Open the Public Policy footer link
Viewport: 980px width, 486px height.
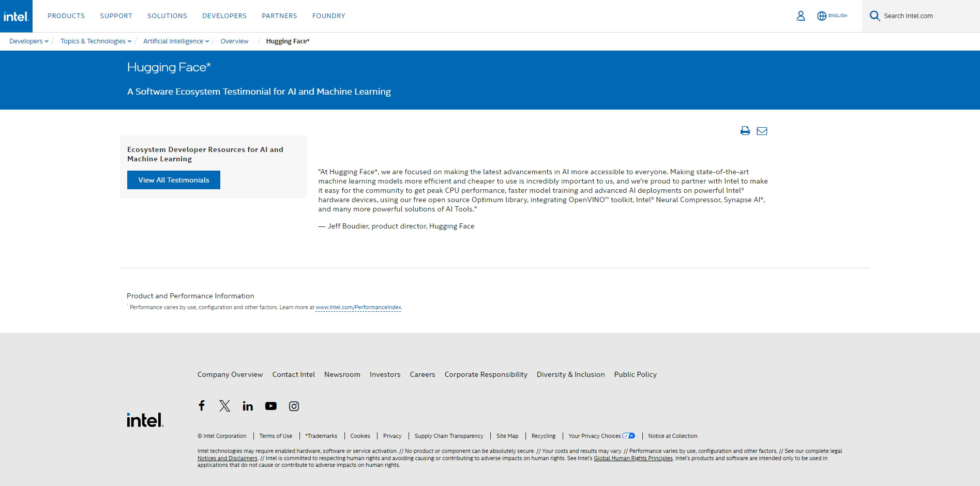click(x=636, y=374)
